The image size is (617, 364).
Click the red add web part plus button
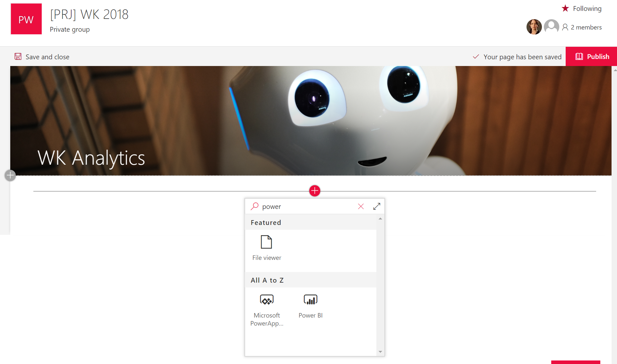pos(315,191)
